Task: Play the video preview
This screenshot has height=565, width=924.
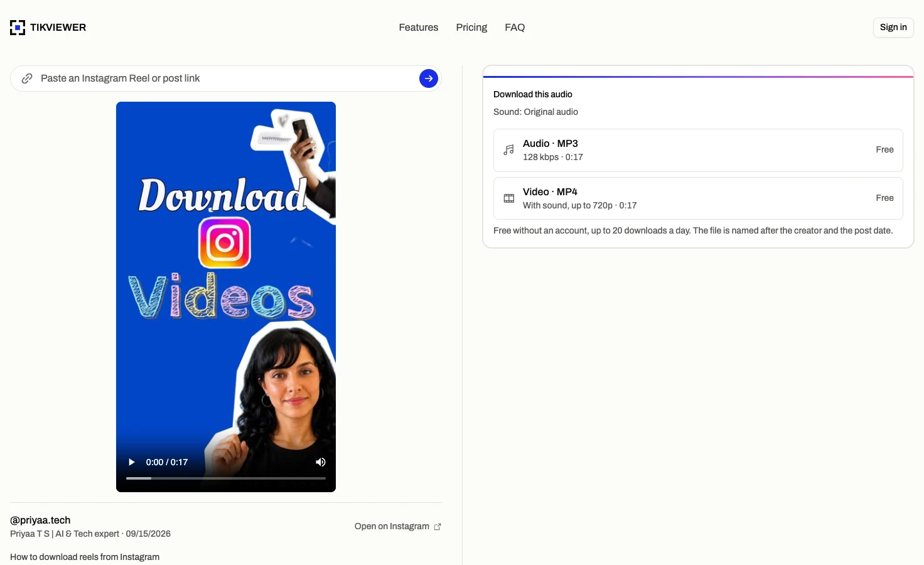Action: (132, 462)
